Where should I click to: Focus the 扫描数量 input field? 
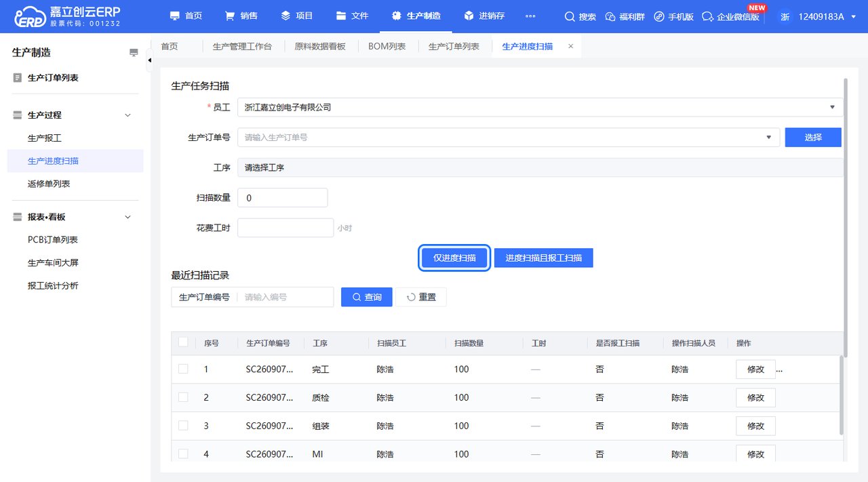[x=282, y=198]
